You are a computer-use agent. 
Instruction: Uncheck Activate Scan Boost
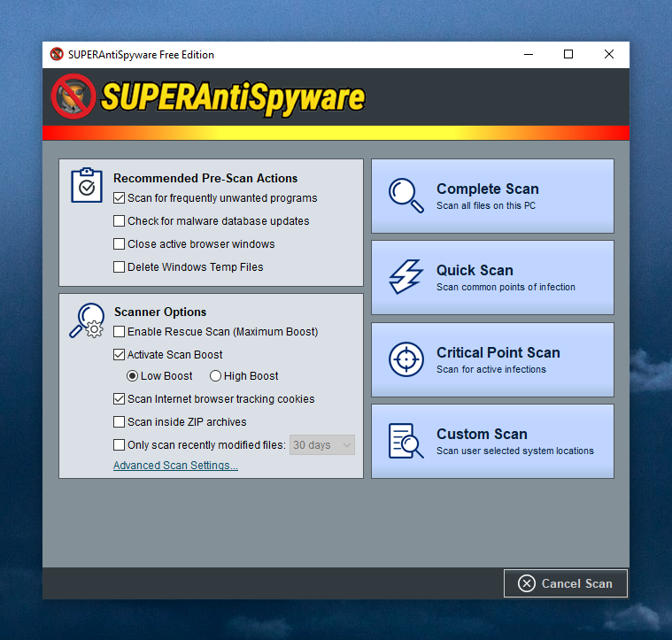click(x=119, y=355)
